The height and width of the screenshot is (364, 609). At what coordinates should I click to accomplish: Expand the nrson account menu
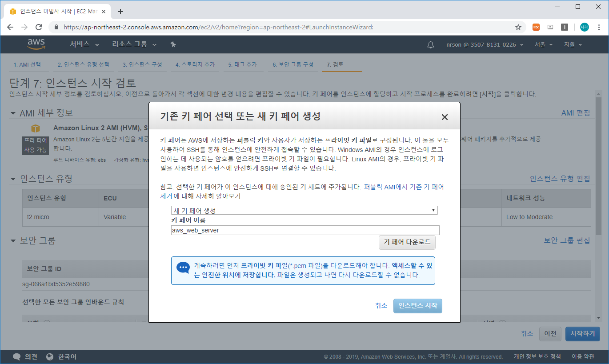click(485, 44)
